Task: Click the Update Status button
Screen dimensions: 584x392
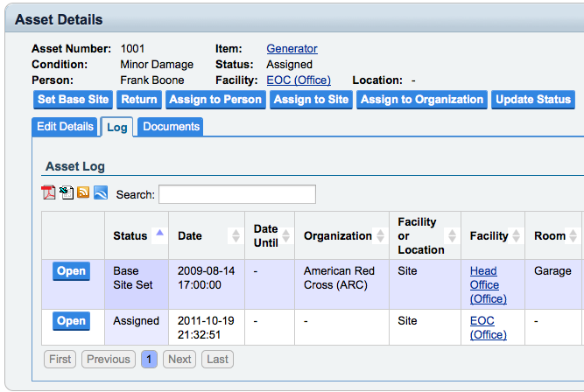Action: click(x=533, y=100)
